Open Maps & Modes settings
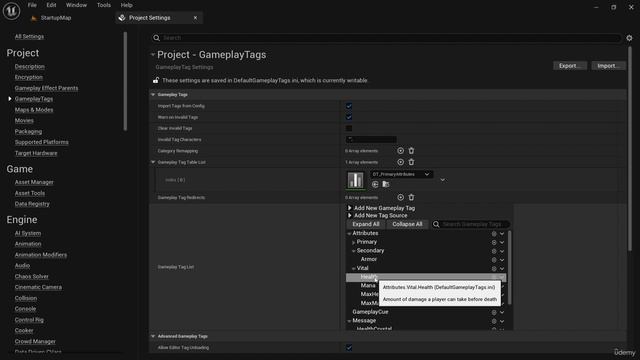Screen dimensions: 640x360 [x=34, y=110]
